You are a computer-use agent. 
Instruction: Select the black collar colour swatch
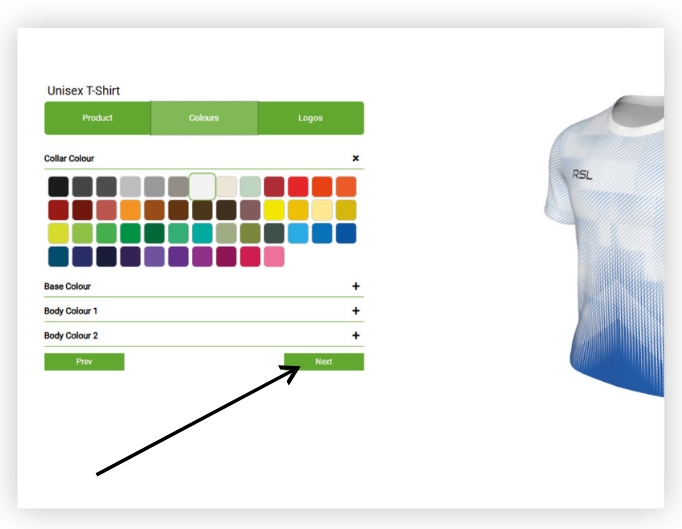pyautogui.click(x=58, y=187)
